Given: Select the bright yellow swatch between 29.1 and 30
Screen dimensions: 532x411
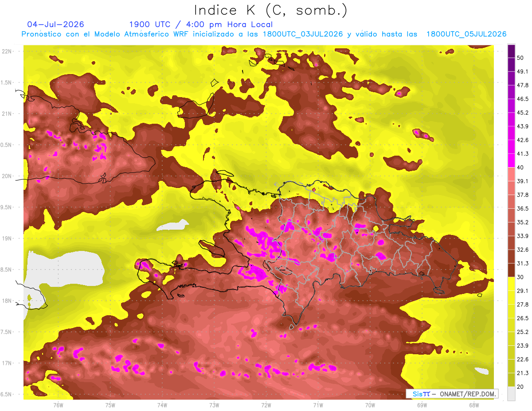Looking at the screenshot, I should 511,284.
